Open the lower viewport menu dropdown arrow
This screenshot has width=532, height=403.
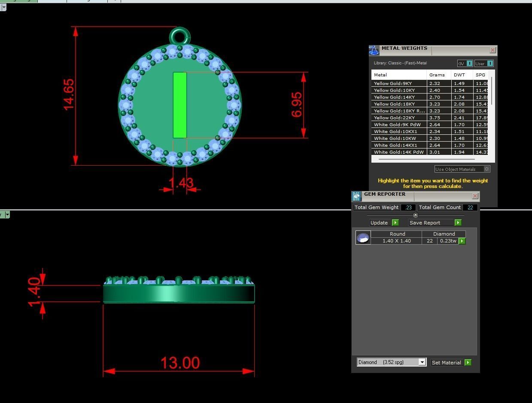pos(7,215)
